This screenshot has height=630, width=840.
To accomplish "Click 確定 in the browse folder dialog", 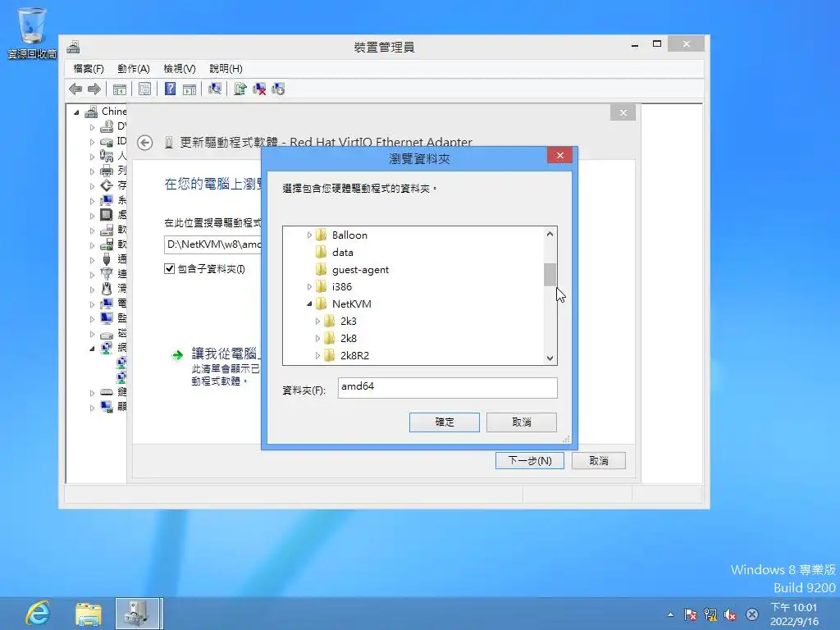I will tap(444, 422).
